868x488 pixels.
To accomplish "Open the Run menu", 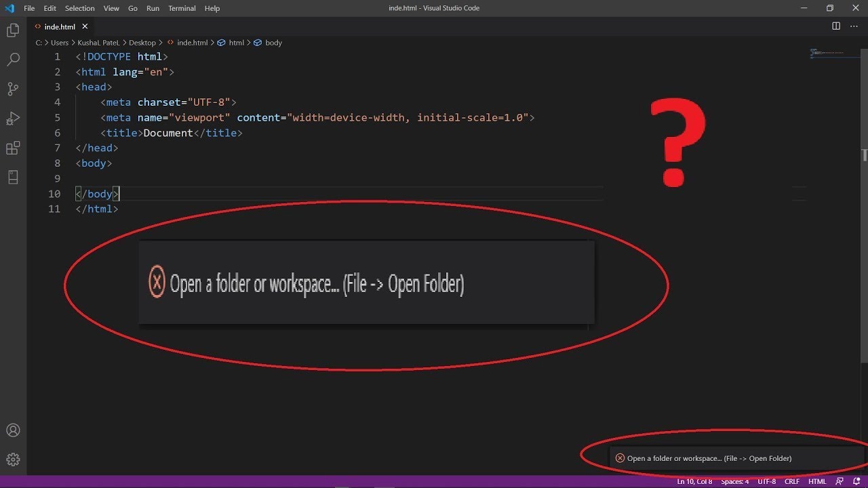I will pyautogui.click(x=153, y=8).
